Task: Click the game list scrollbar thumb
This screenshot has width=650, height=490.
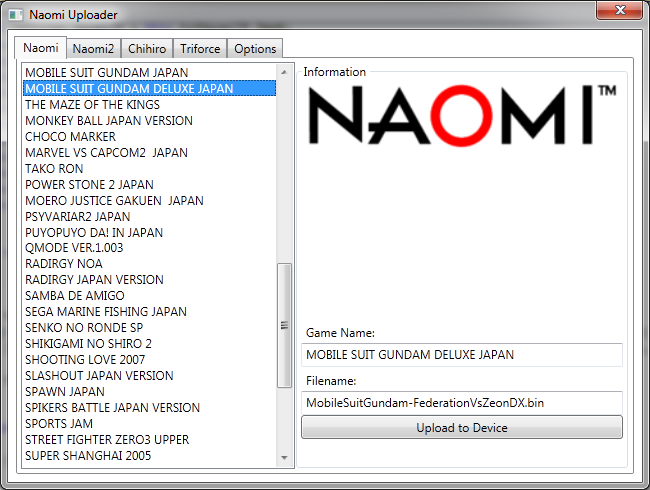Action: pos(284,325)
